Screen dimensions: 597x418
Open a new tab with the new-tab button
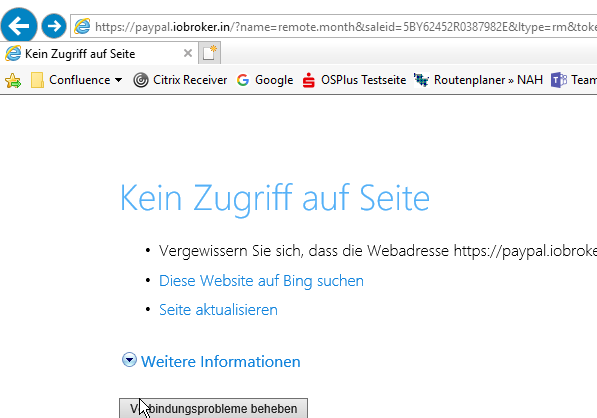point(209,53)
